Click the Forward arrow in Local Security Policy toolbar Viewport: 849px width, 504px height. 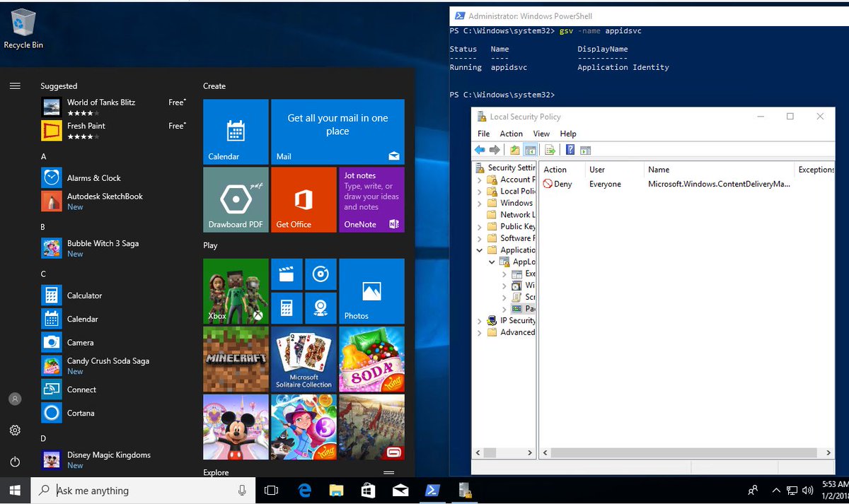pos(495,150)
